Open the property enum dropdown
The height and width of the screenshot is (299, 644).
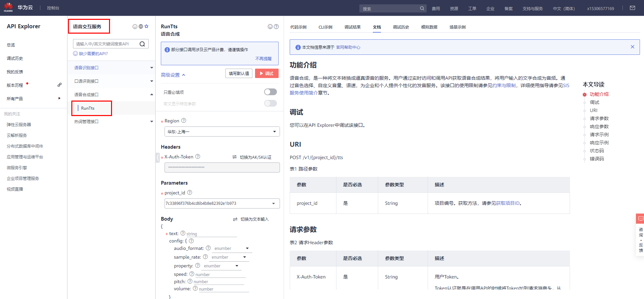[221, 266]
